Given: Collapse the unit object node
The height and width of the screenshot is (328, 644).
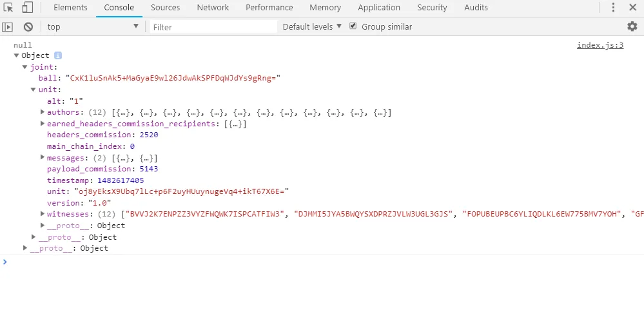Looking at the screenshot, I should [34, 90].
